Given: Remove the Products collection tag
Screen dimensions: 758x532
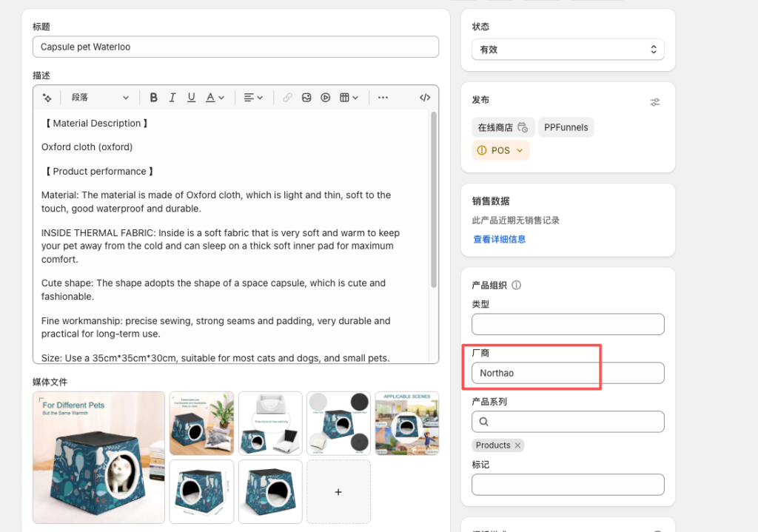Looking at the screenshot, I should click(518, 445).
